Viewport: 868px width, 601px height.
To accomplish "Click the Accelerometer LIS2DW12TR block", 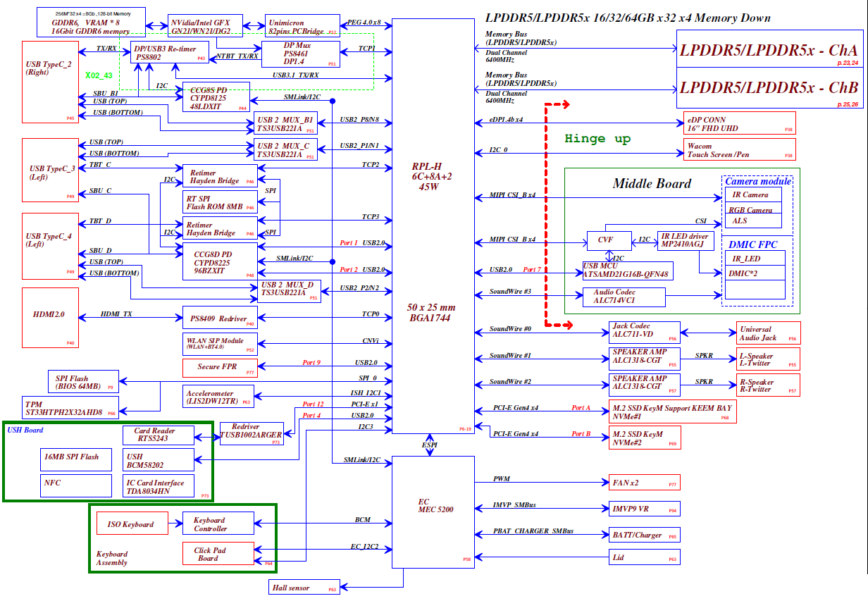I will click(218, 397).
